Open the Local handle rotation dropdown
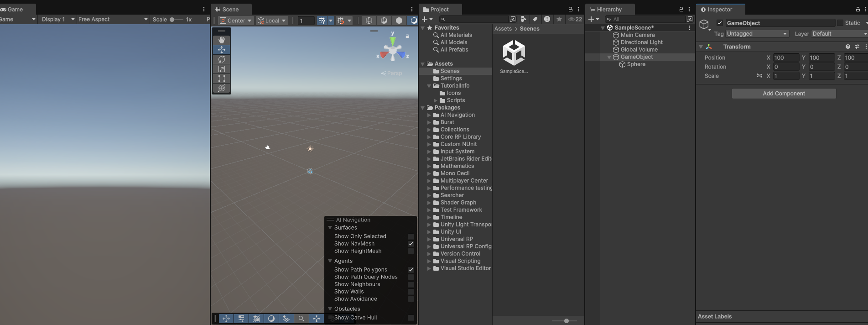Image resolution: width=868 pixels, height=325 pixels. click(272, 21)
